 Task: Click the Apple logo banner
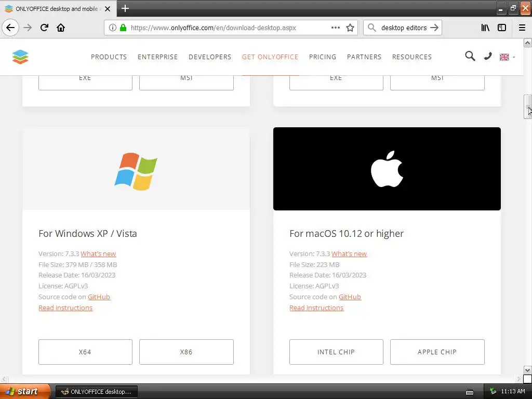coord(387,169)
